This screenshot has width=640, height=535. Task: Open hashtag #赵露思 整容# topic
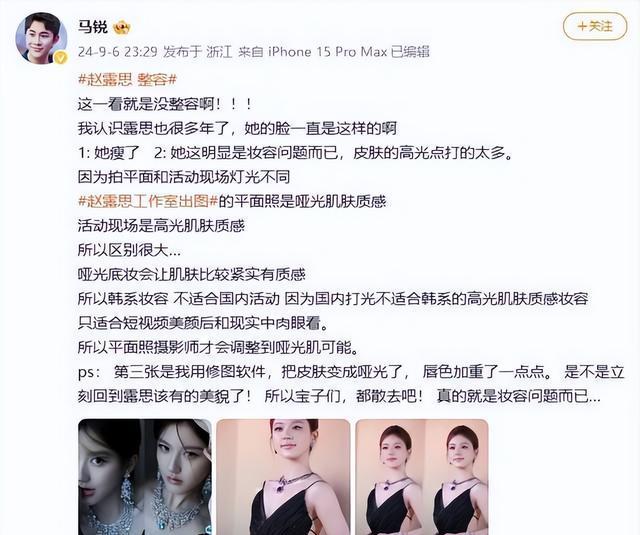tap(127, 79)
